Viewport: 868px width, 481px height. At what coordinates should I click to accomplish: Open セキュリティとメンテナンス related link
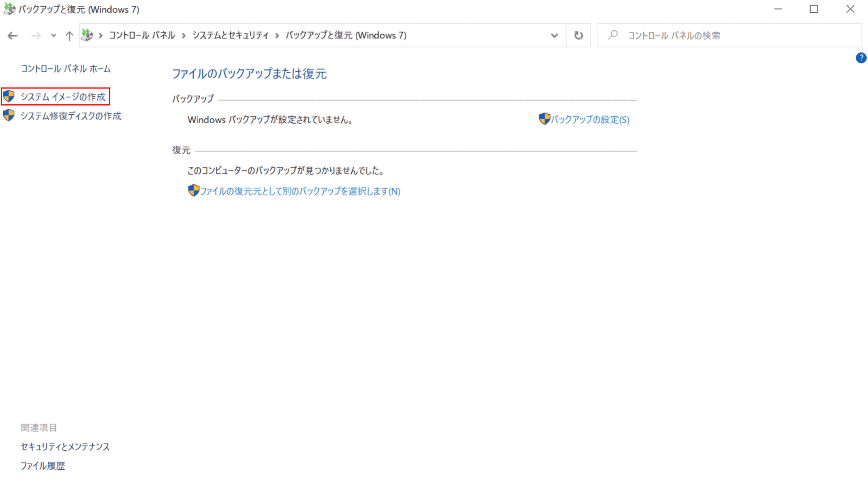[x=65, y=447]
